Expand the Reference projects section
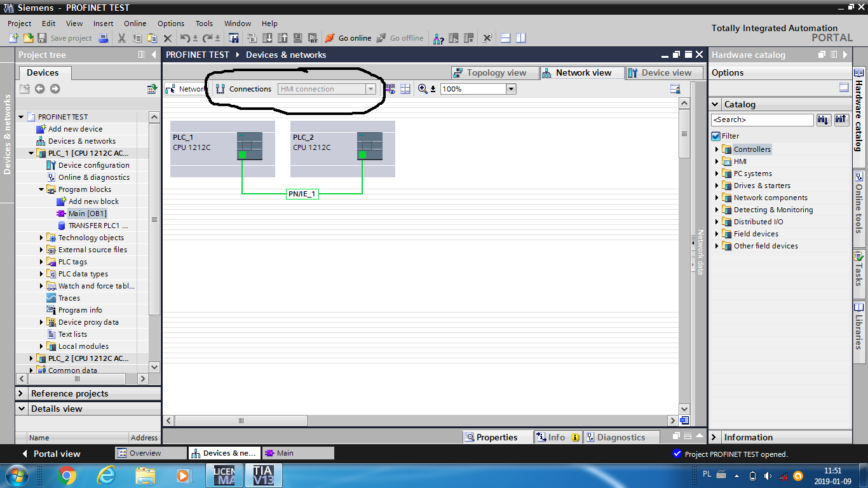Image resolution: width=868 pixels, height=488 pixels. (x=21, y=393)
